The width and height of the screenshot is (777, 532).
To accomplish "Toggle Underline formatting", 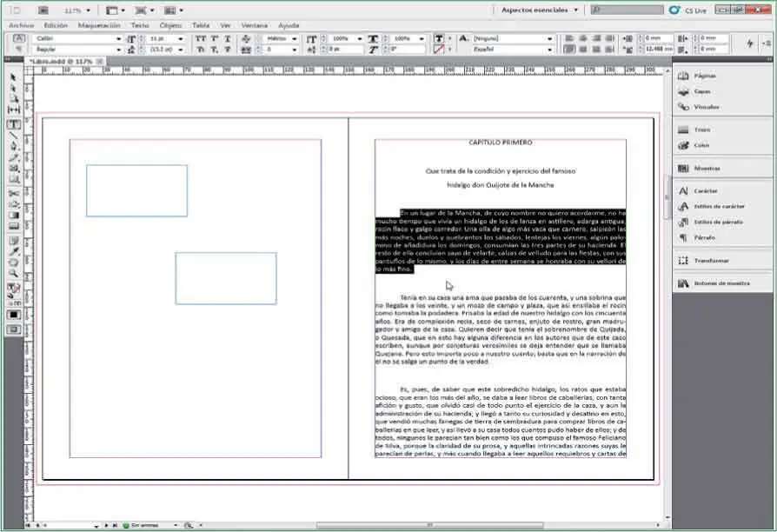I will [x=228, y=38].
